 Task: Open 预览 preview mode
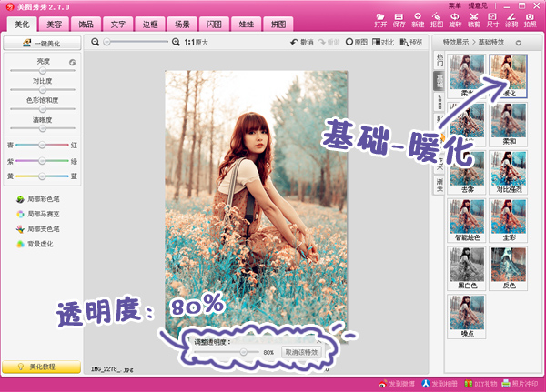(411, 42)
